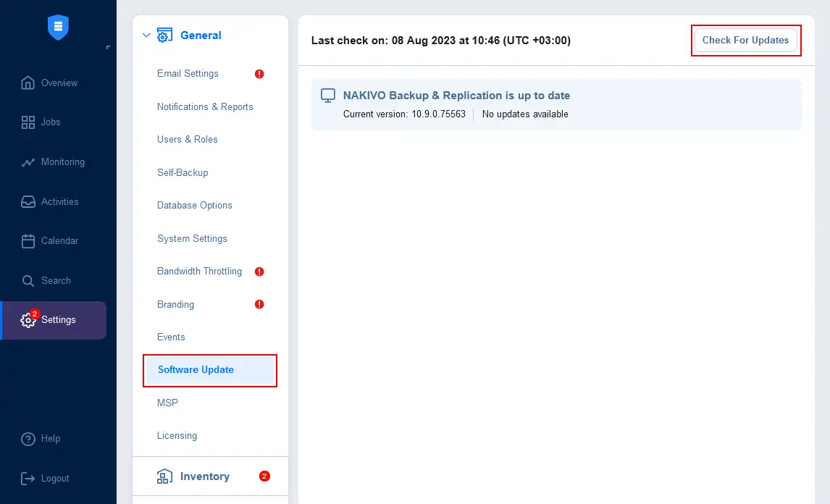Click 'No updates available' text

click(525, 114)
